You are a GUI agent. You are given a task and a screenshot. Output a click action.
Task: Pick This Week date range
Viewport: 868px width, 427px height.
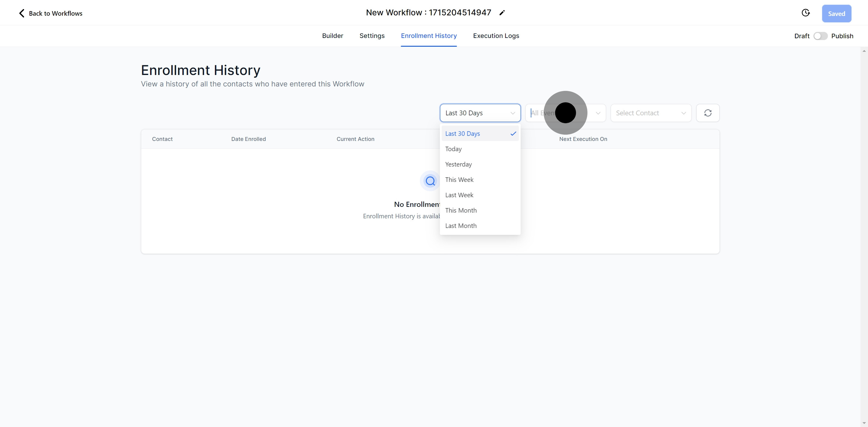[459, 179]
